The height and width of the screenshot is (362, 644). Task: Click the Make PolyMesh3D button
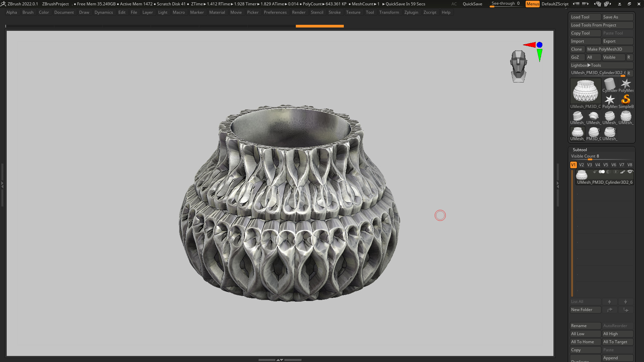click(x=609, y=49)
